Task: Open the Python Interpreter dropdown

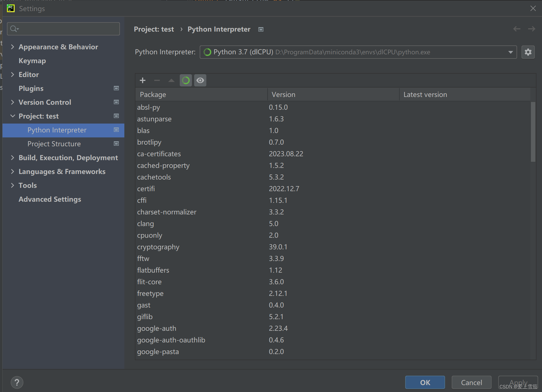Action: click(x=510, y=52)
